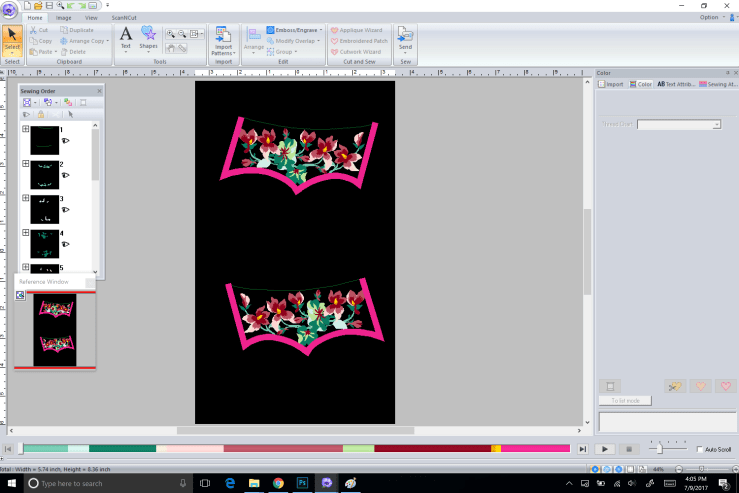Expand sewing order item 2
The image size is (739, 493).
(x=25, y=164)
